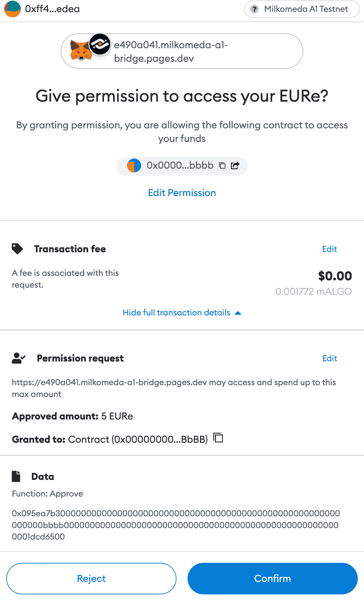
Task: Open the Edit Permission link
Action: 182,193
